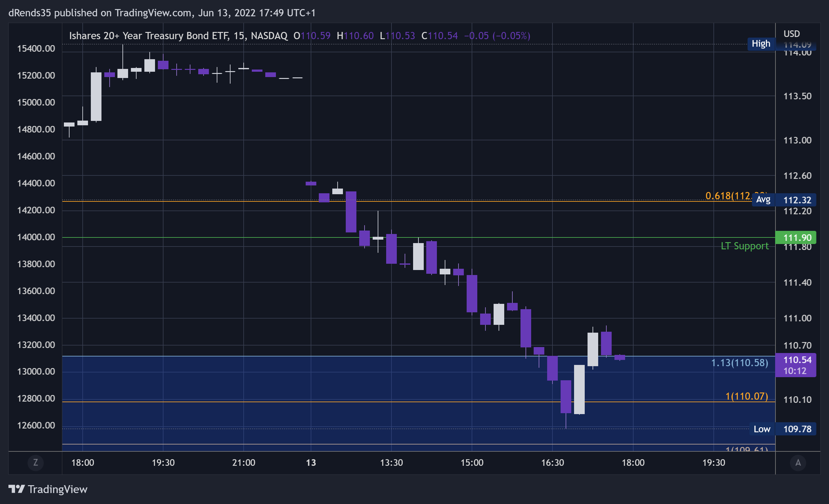
Task: Click the 14000.00 left axis label
Action: (36, 237)
